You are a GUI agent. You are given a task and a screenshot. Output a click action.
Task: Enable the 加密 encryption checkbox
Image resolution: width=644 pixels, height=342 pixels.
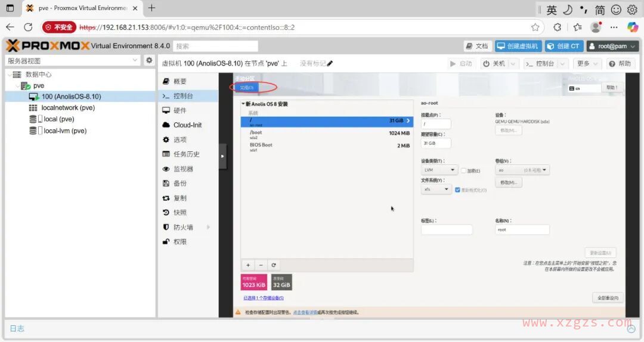[464, 170]
